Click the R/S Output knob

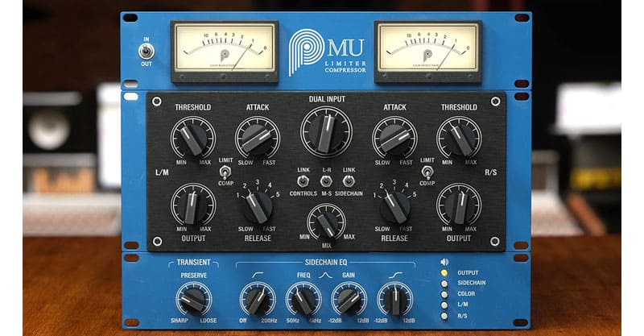(x=459, y=205)
